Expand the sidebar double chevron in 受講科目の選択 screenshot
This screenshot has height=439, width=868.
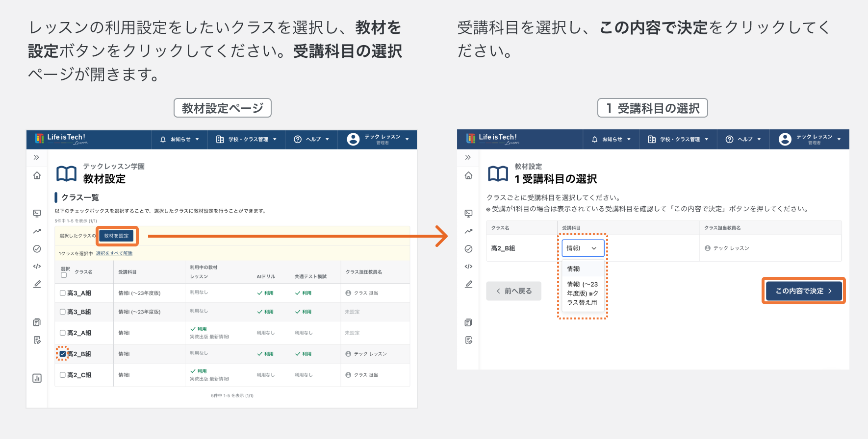tap(468, 157)
